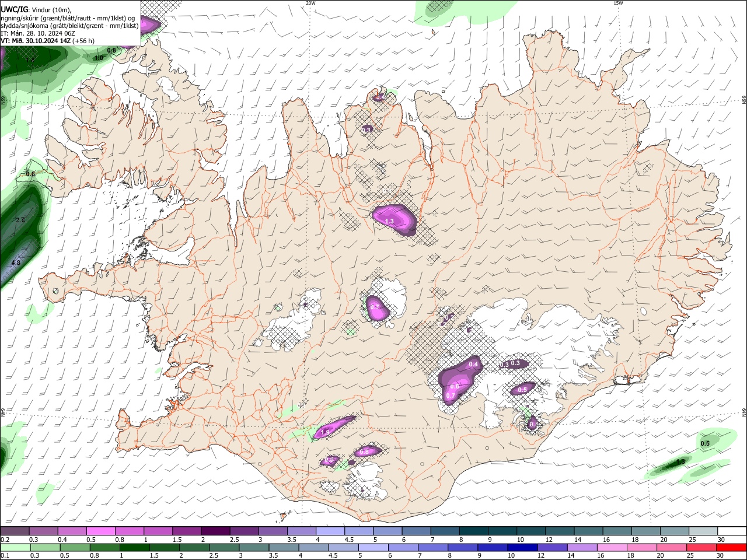The height and width of the screenshot is (560, 747).
Task: Click the 1.3 value in northern purple area
Action: click(x=390, y=222)
